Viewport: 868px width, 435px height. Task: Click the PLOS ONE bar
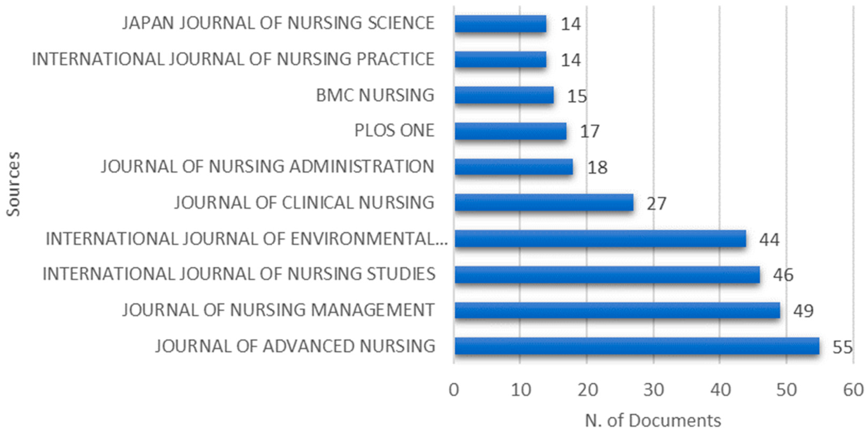pos(510,131)
